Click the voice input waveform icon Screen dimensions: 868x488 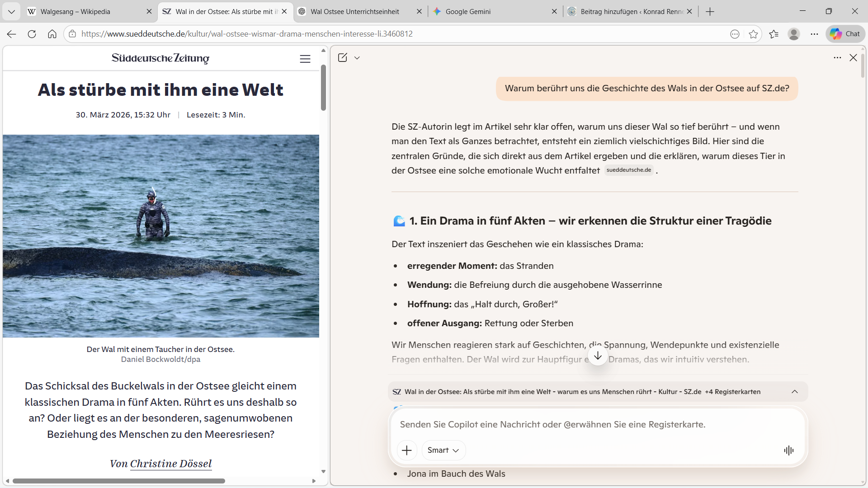[789, 450]
